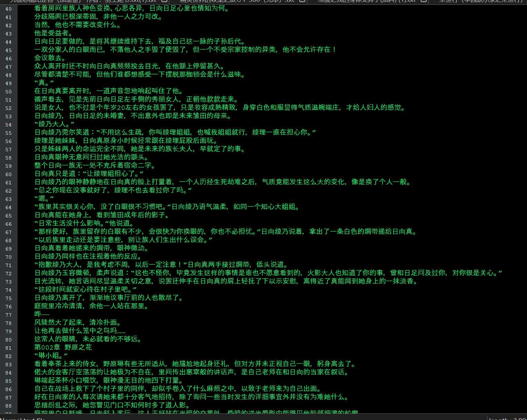Close the 精灵世界的收集之旅 tab via its icon
Viewport: 527px width, 420px height.
(x=302, y=1)
